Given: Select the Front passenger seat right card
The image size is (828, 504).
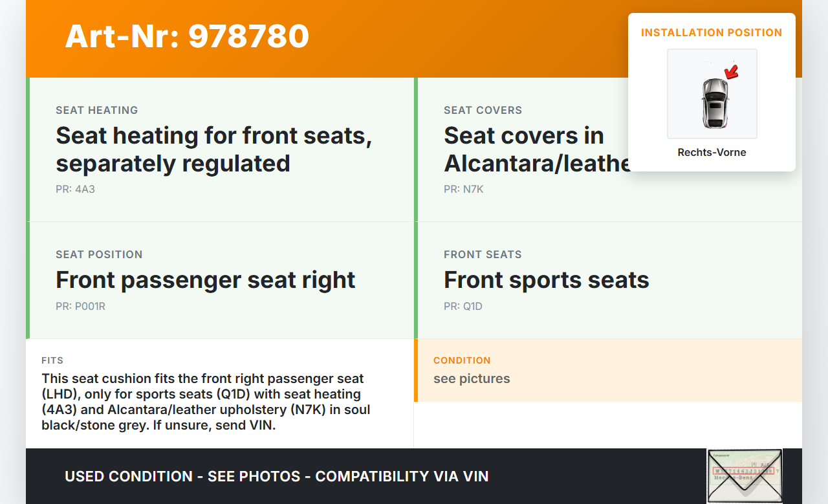Looking at the screenshot, I should point(220,280).
